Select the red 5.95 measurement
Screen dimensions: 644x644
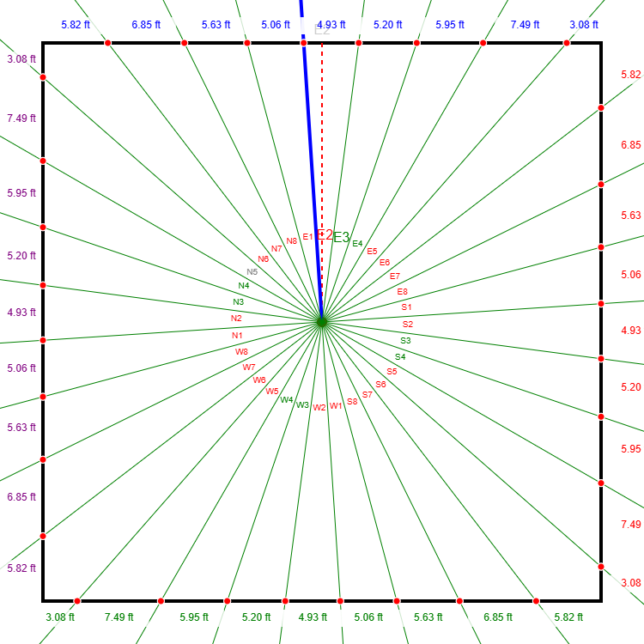(x=631, y=449)
